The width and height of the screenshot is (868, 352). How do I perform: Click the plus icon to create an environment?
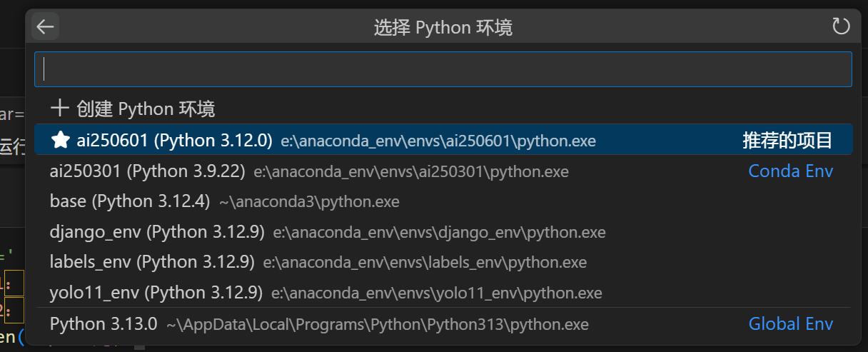click(x=60, y=109)
